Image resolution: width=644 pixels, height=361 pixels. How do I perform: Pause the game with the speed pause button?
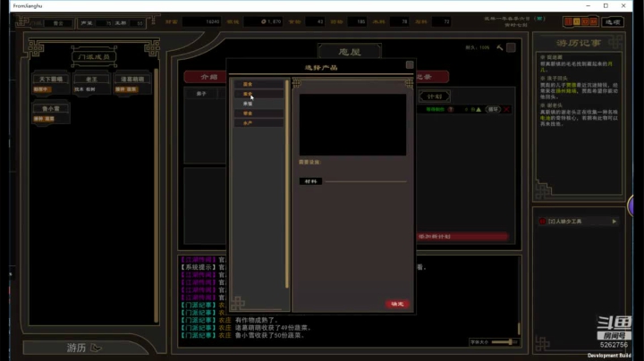pyautogui.click(x=569, y=21)
